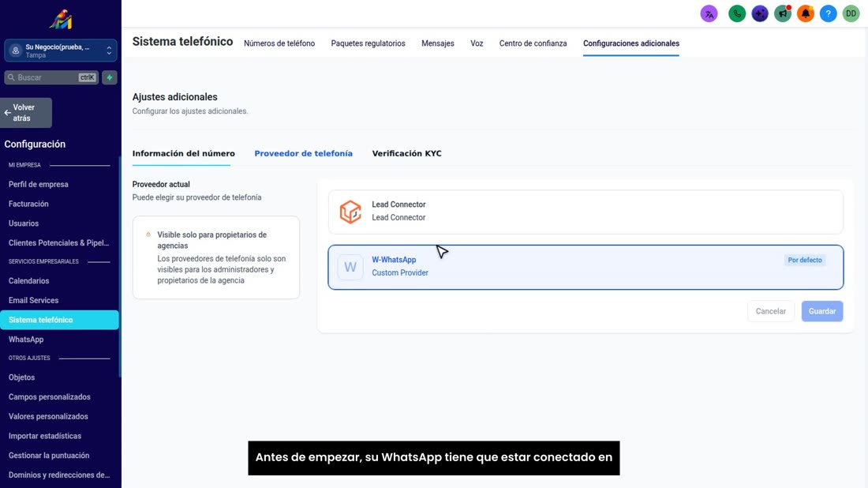Open Email Services settings
The height and width of the screenshot is (488, 868).
click(x=33, y=300)
